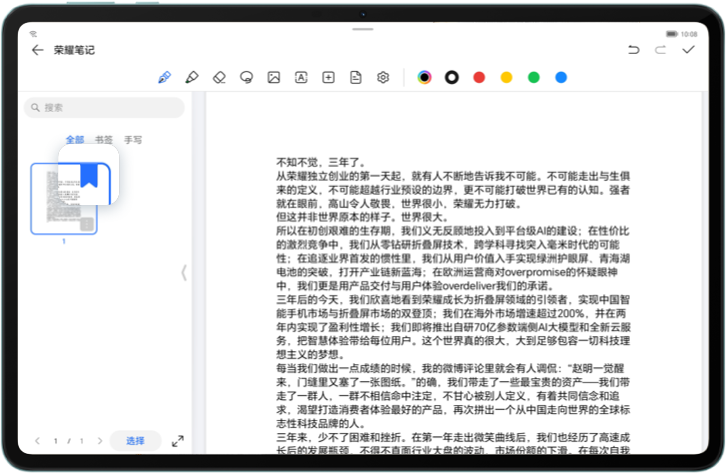This screenshot has width=726, height=474.
Task: Click the 选择 button
Action: click(x=135, y=441)
